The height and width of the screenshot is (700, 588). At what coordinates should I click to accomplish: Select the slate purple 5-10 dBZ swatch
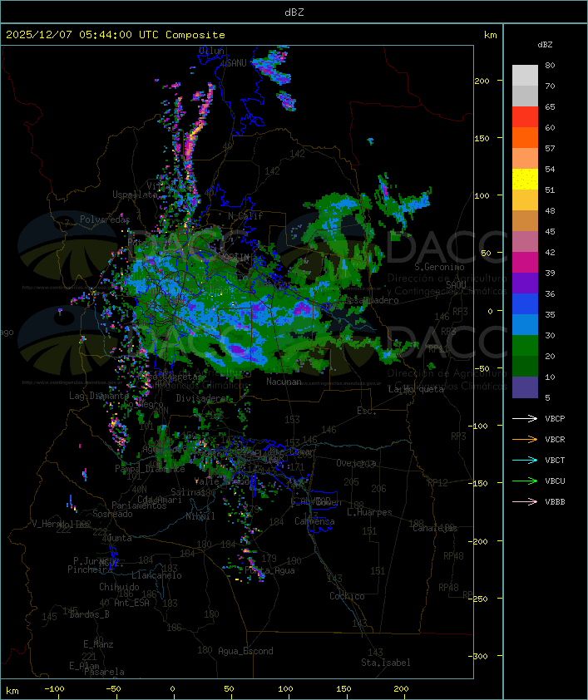(x=525, y=387)
